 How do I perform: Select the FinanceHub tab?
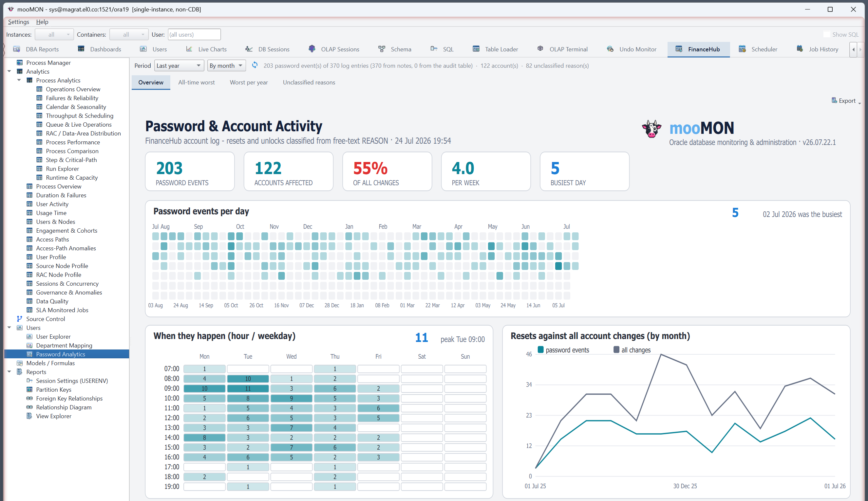(x=698, y=49)
